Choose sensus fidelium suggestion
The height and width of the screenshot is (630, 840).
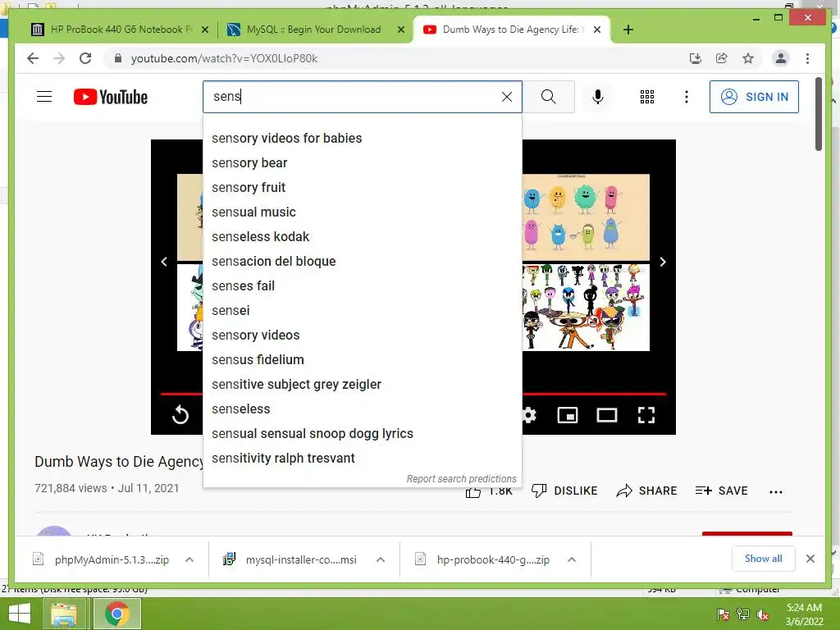[363, 360]
